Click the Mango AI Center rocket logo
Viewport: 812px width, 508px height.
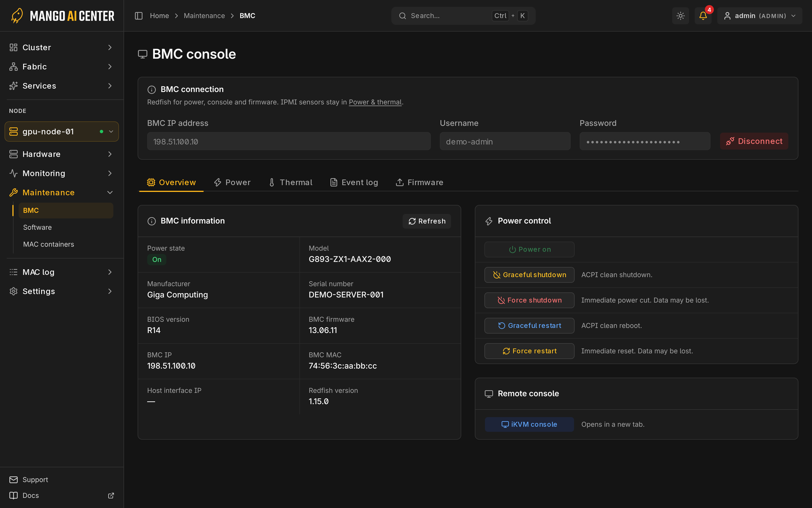tap(17, 16)
